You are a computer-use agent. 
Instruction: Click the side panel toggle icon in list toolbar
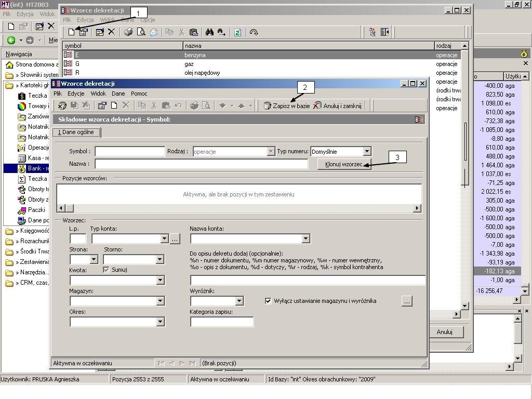(385, 32)
